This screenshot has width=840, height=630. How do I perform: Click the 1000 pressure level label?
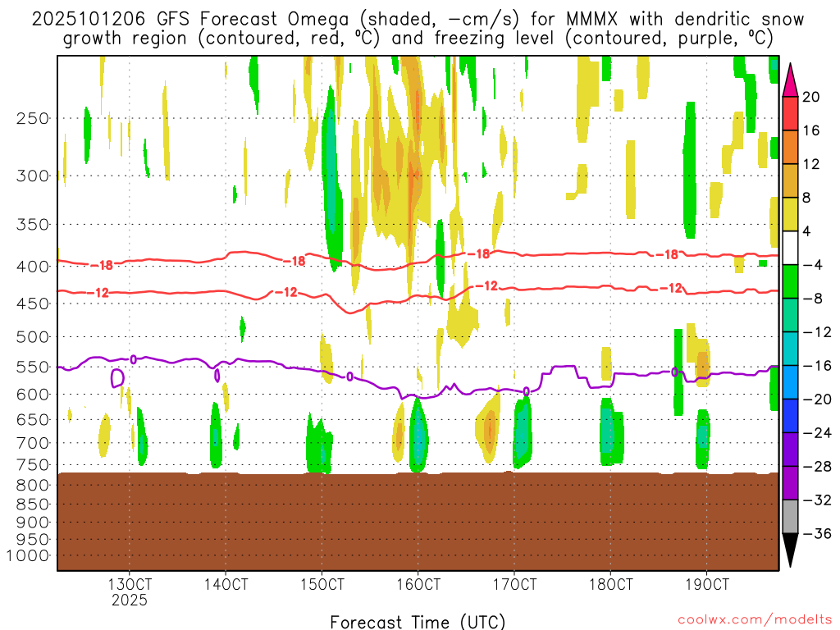point(29,555)
